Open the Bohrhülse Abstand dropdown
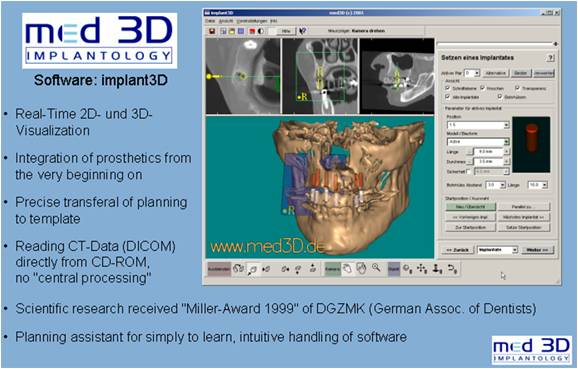 coord(496,185)
